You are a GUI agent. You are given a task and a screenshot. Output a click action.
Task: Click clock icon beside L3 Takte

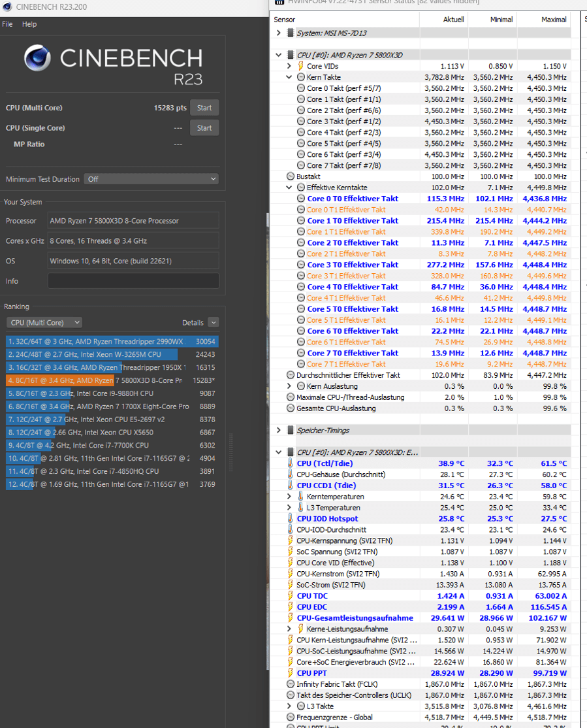point(301,706)
